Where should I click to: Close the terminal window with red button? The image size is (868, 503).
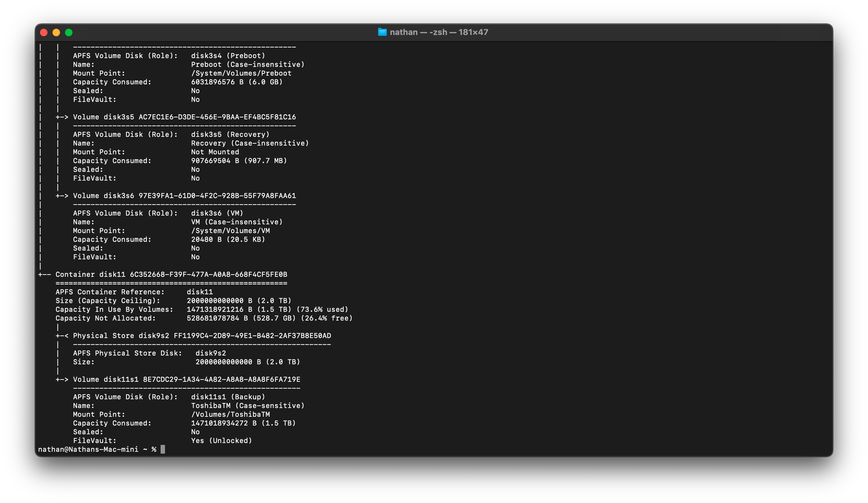pos(44,32)
